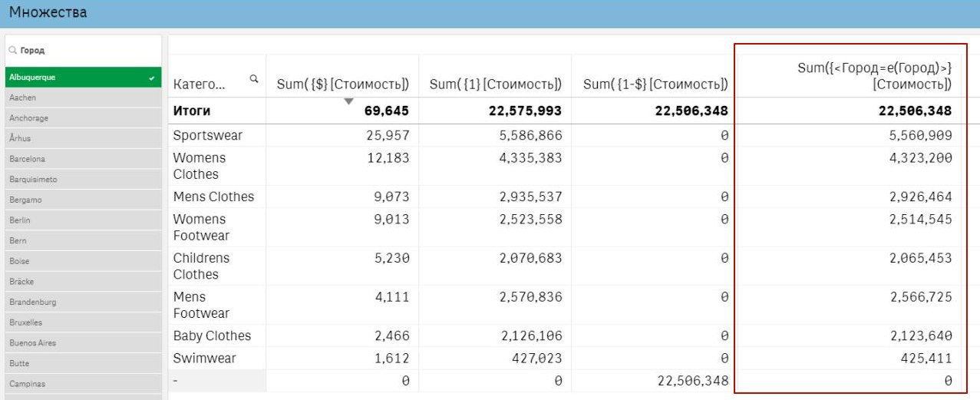Select Butte in the city list
Viewport: 980px width, 400px height.
click(83, 363)
